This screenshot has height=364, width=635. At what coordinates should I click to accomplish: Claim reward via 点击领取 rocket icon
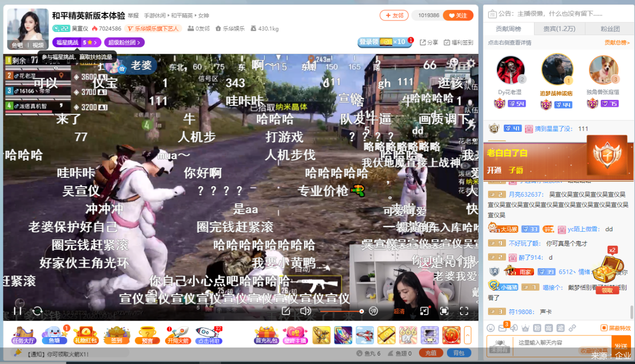209,335
